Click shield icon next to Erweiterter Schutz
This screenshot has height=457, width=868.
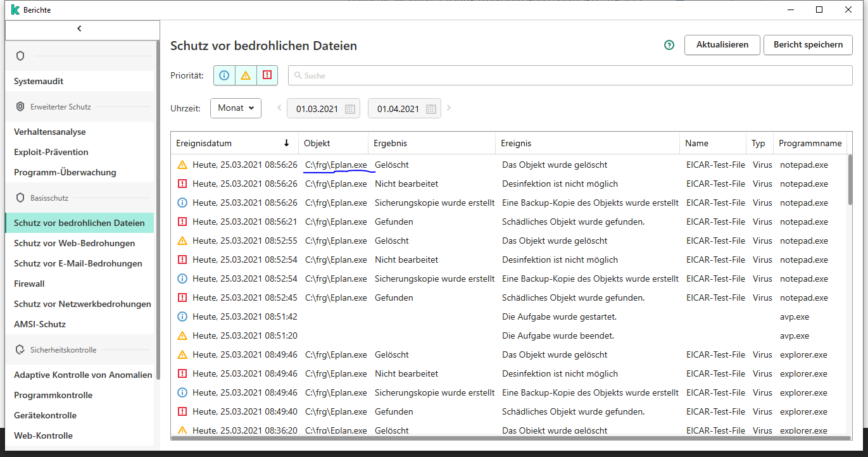point(20,107)
